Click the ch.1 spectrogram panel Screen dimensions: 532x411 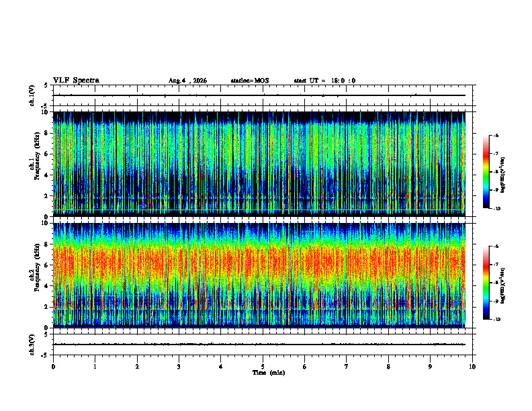click(259, 164)
